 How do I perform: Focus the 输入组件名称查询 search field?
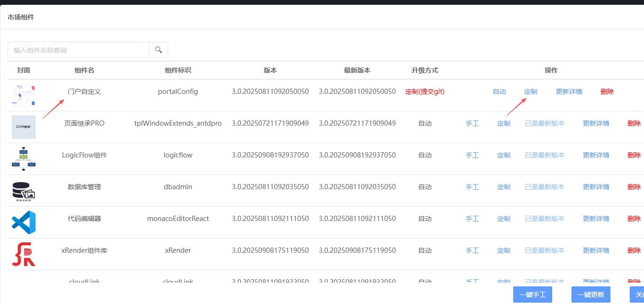coord(79,50)
